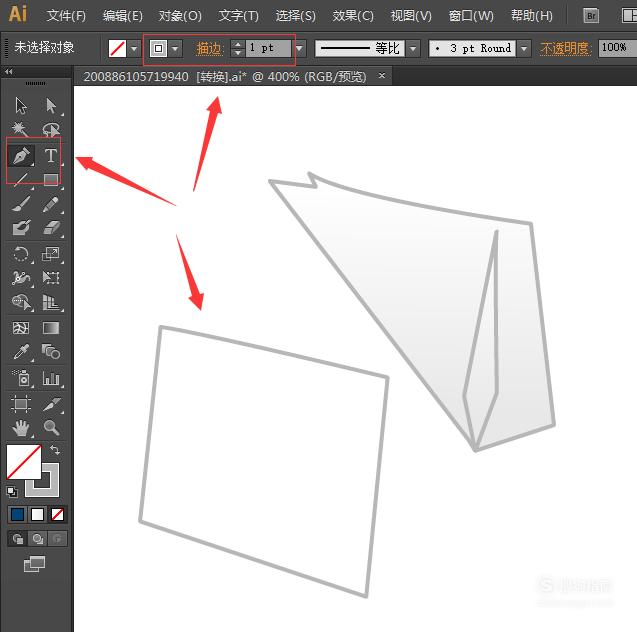Open the 对象(O) menu

pos(180,16)
